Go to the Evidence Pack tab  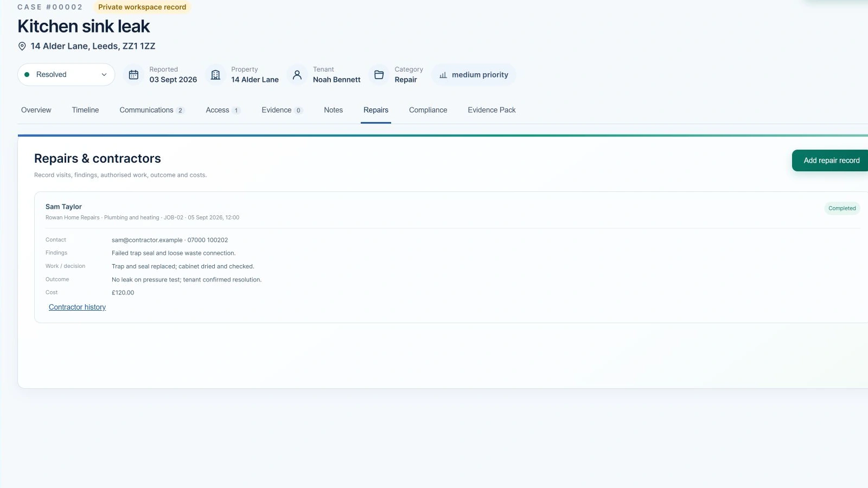coord(492,110)
